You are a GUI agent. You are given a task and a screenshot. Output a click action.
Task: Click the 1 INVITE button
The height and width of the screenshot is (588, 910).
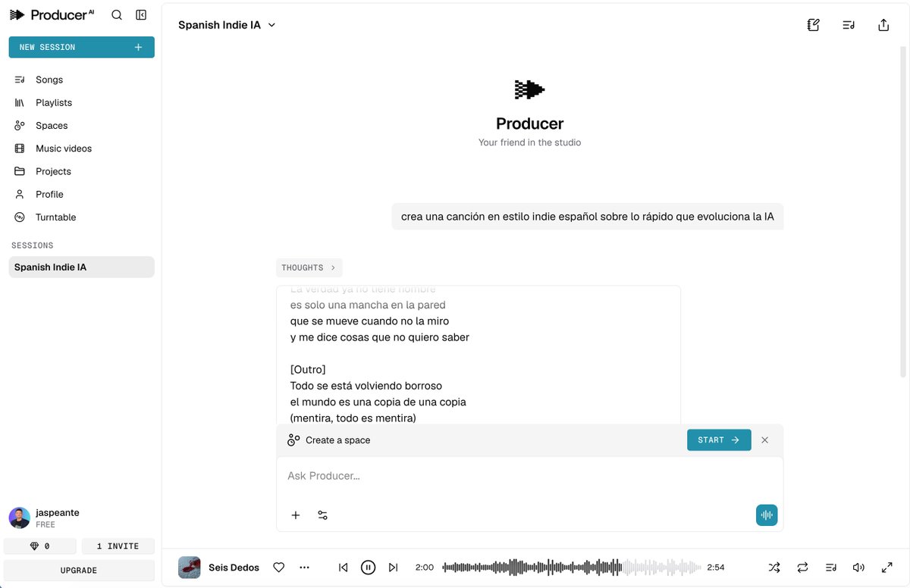[118, 546]
